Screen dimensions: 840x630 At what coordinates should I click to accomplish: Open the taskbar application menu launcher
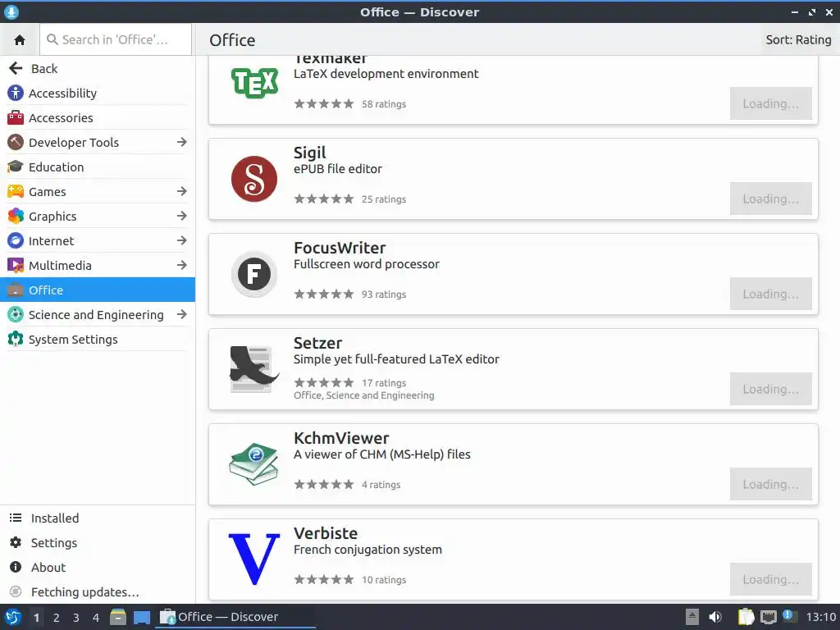point(13,617)
